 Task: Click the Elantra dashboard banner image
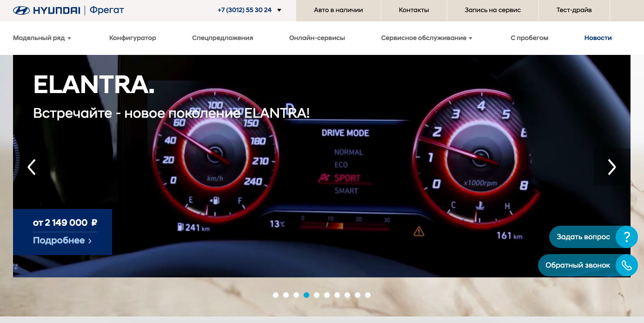[x=322, y=166]
